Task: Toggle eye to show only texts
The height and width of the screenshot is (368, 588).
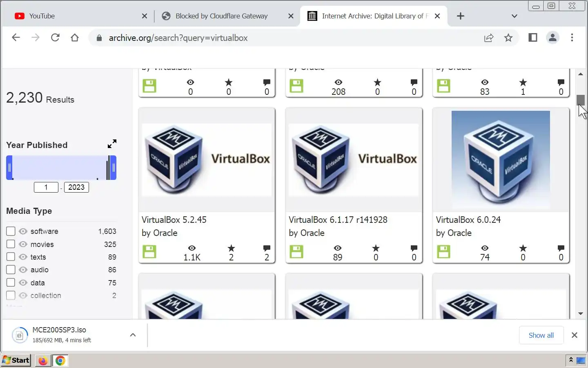Action: (23, 257)
